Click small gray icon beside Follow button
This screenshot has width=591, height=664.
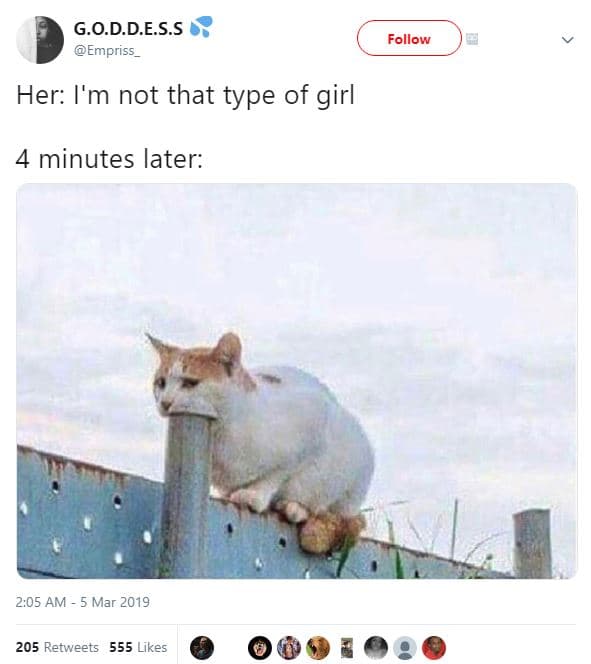click(x=472, y=39)
